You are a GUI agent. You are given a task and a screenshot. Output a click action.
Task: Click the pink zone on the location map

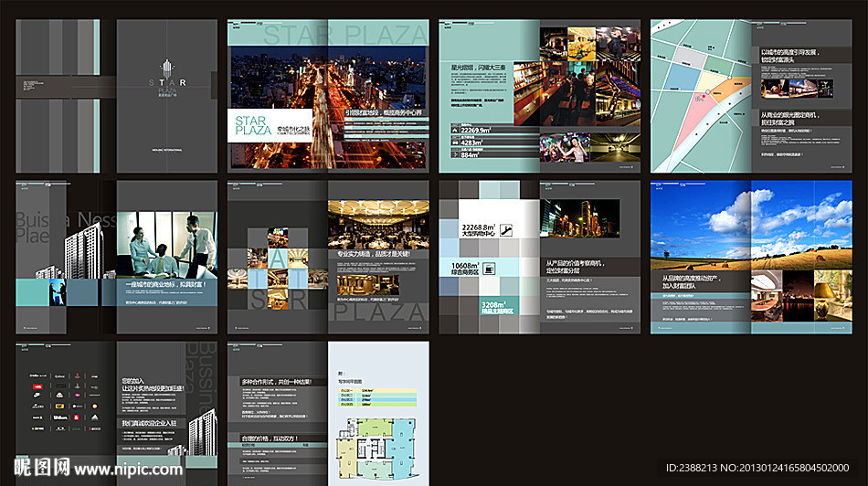click(696, 121)
